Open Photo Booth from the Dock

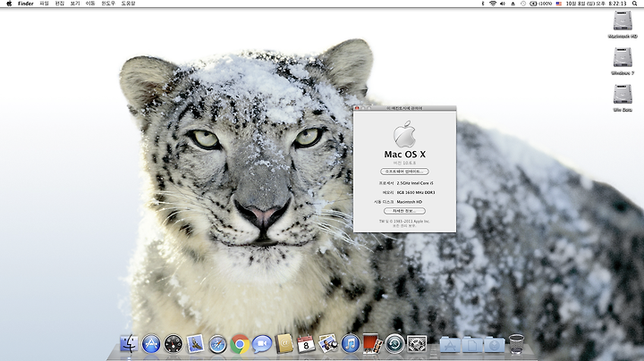point(372,344)
